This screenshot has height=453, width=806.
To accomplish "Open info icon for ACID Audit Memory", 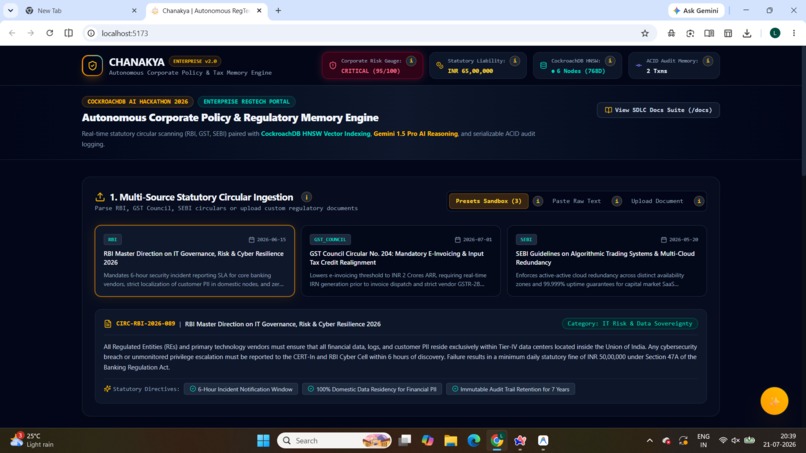I will pyautogui.click(x=708, y=61).
